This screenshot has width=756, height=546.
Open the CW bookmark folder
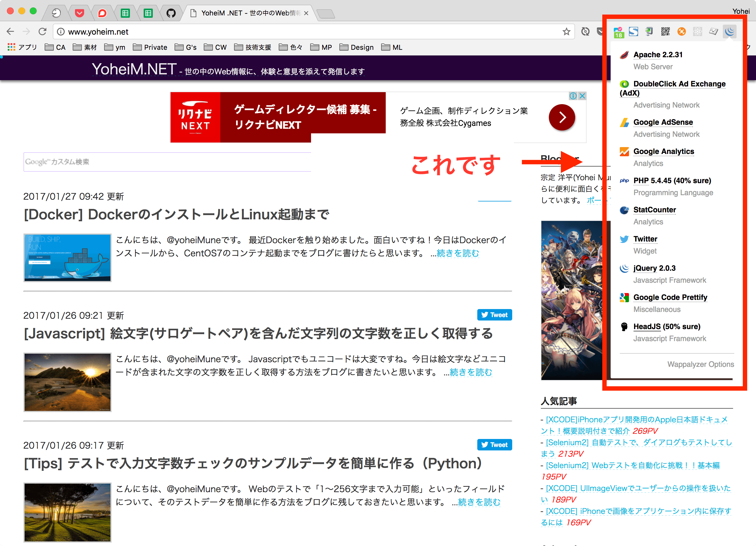pos(215,47)
